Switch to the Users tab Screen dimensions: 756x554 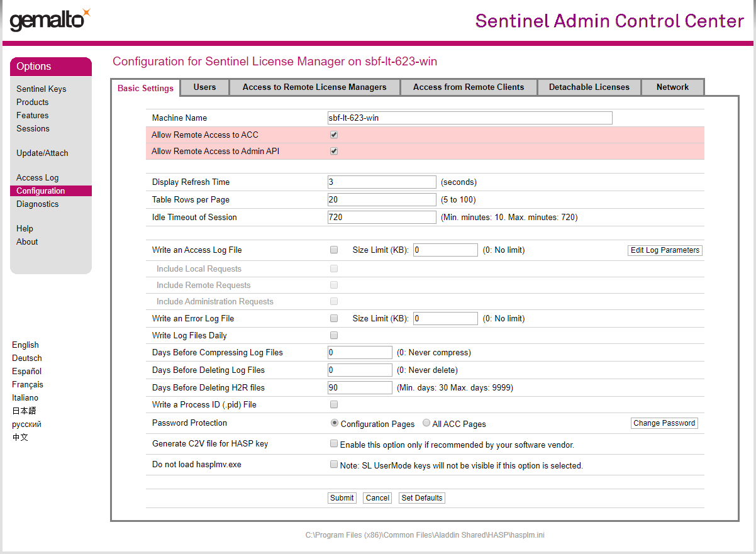[x=204, y=87]
